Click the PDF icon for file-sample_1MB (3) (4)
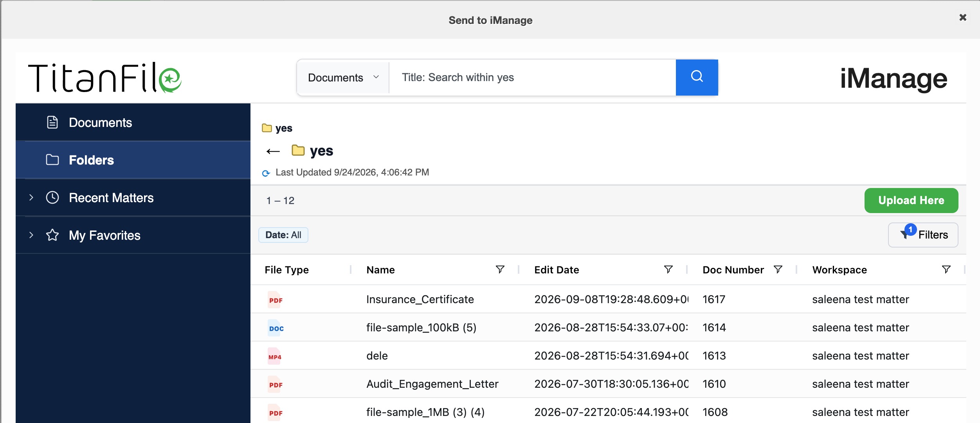Viewport: 980px width, 423px height. [x=275, y=412]
